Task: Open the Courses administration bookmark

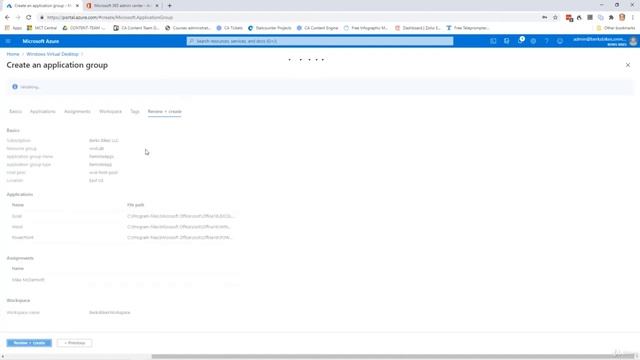Action: coord(188,28)
